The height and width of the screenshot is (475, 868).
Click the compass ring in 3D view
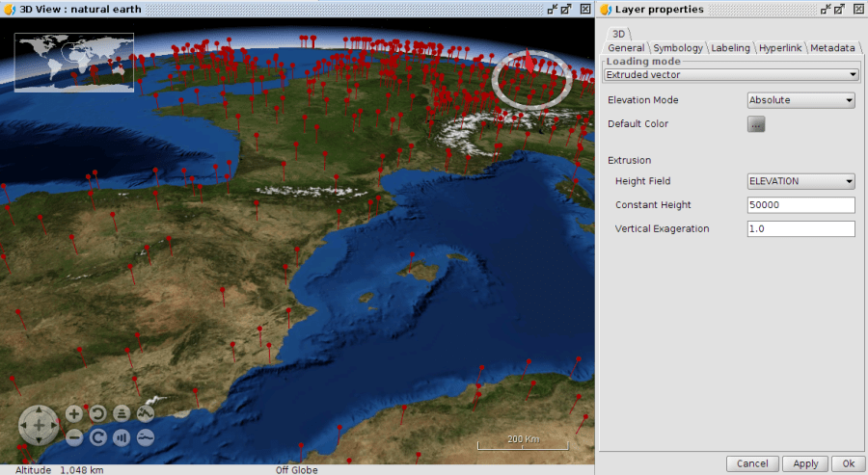[528, 77]
